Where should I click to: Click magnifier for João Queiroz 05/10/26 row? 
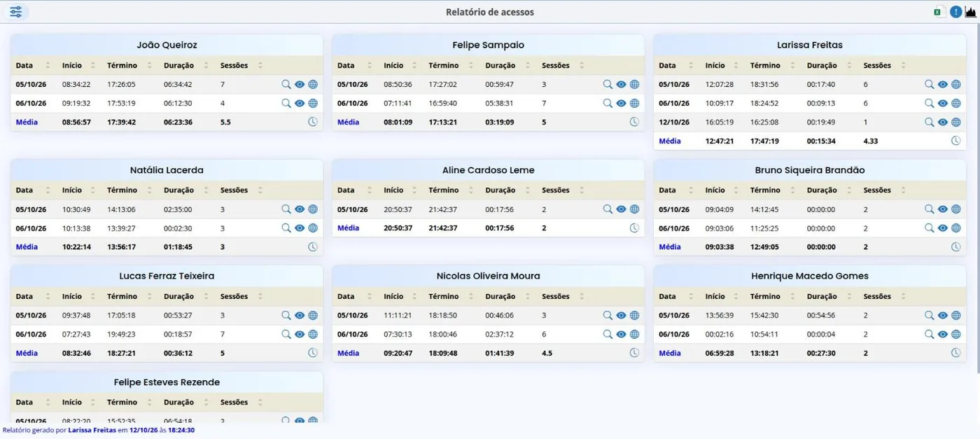(286, 84)
